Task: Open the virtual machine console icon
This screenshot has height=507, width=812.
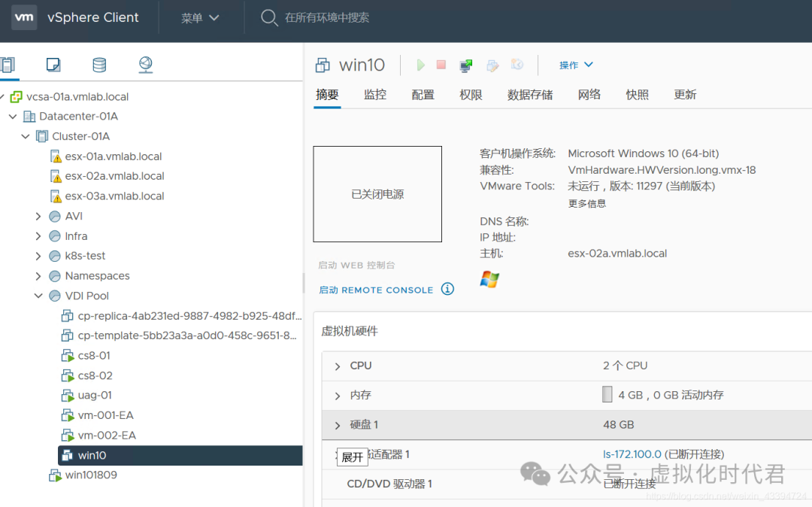Action: click(x=465, y=65)
